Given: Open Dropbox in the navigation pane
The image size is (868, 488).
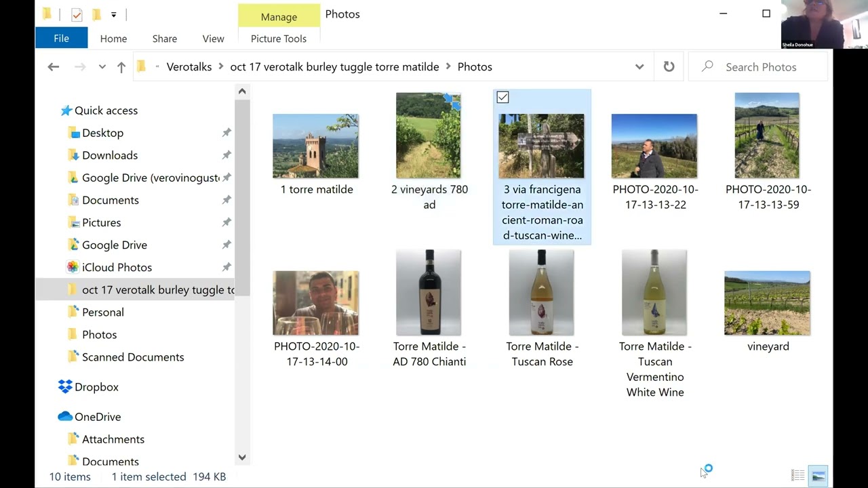Looking at the screenshot, I should click(96, 387).
